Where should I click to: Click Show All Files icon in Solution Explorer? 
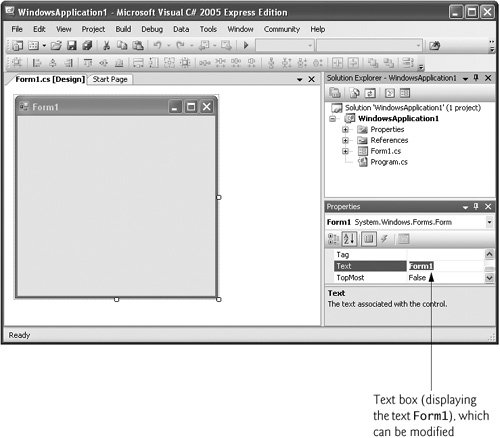tap(354, 93)
